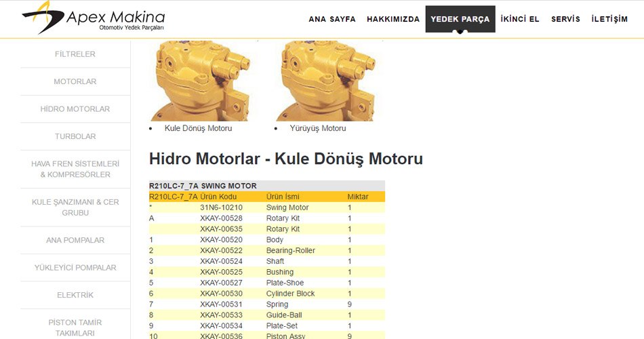
Task: Select ELEKTRİK sidebar category
Action: pos(75,295)
